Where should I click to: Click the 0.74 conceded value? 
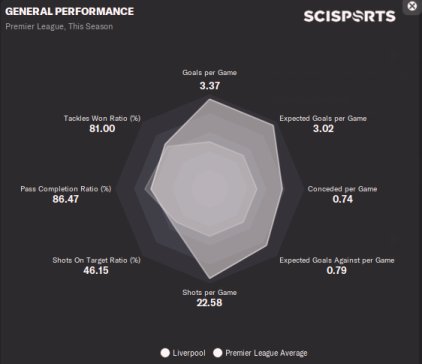point(342,199)
